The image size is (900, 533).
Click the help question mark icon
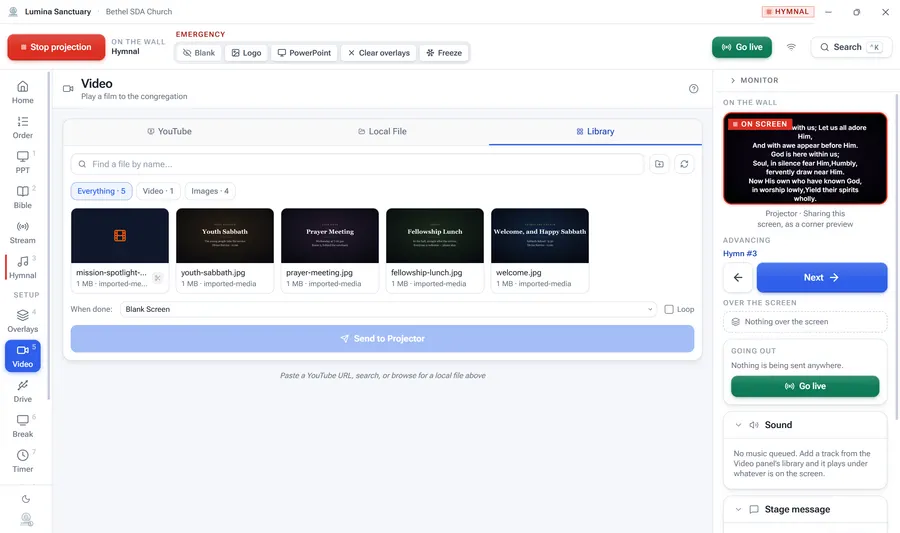(693, 88)
